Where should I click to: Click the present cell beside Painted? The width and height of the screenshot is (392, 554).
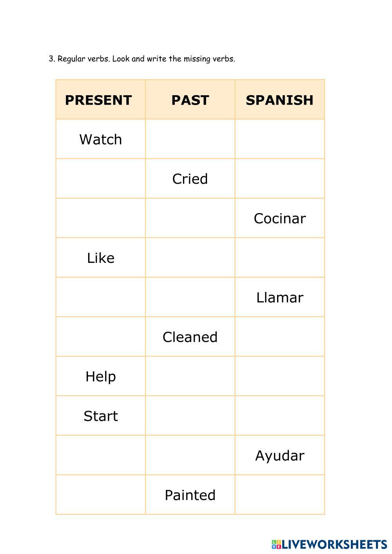point(101,495)
